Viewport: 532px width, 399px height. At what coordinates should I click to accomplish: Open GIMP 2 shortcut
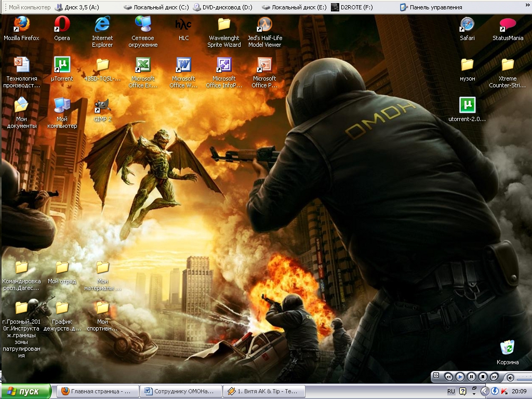tap(102, 106)
